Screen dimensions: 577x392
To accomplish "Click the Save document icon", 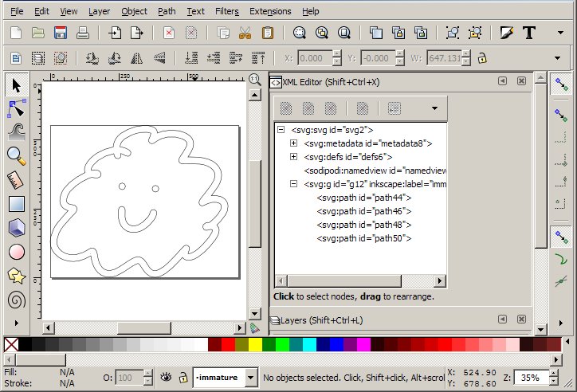I will 60,33.
